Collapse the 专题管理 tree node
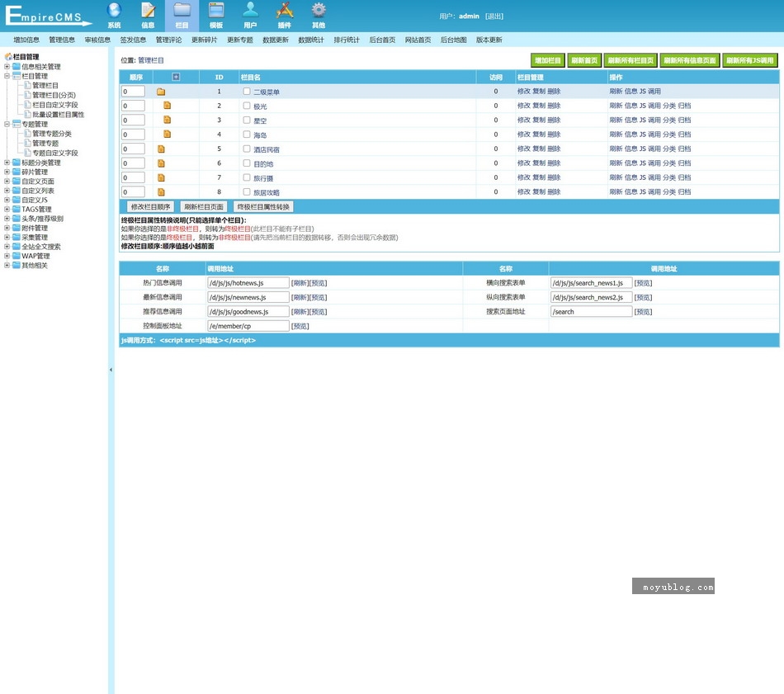Image resolution: width=784 pixels, height=694 pixels. click(7, 124)
